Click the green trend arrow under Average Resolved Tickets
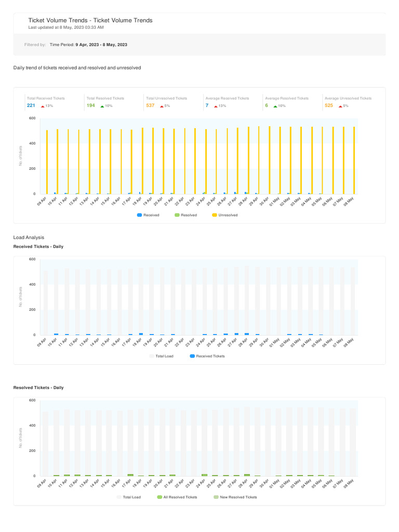The height and width of the screenshot is (532, 399). click(x=275, y=107)
